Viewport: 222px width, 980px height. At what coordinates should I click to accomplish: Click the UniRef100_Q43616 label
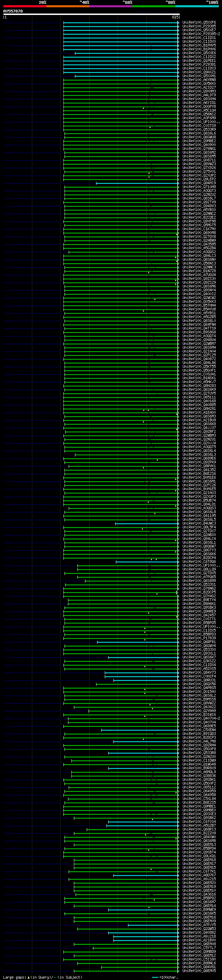(199, 894)
